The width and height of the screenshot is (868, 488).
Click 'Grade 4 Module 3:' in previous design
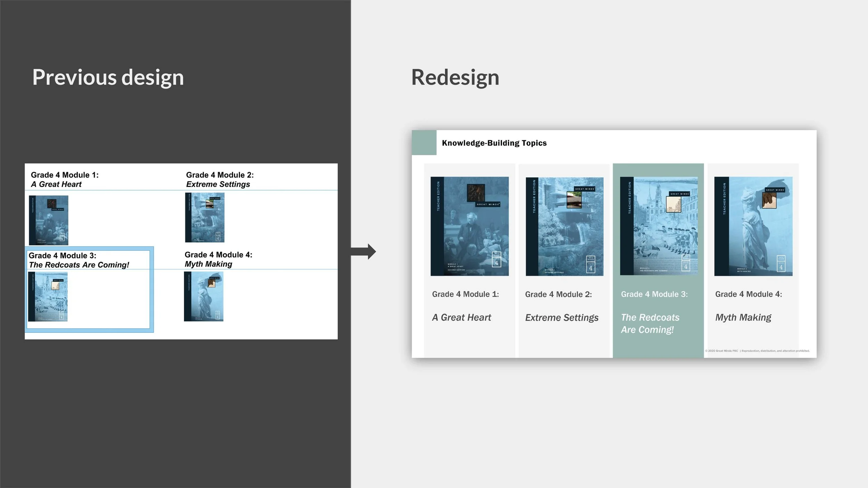point(62,255)
